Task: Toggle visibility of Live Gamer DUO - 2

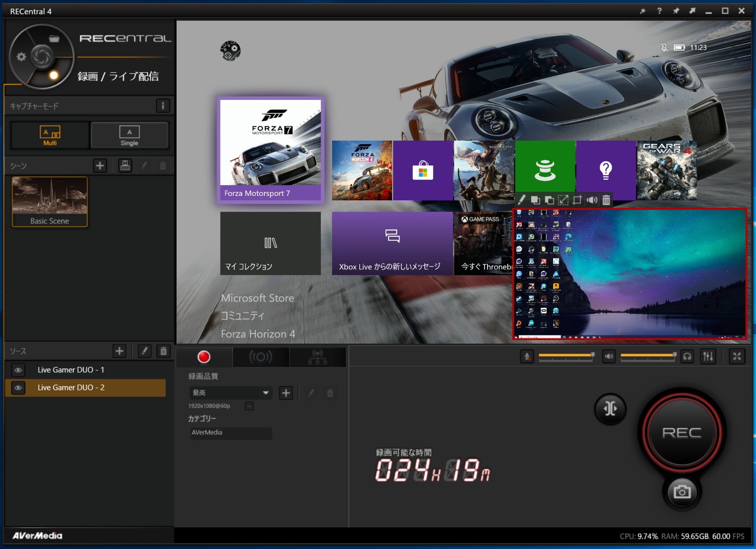Action: (18, 388)
